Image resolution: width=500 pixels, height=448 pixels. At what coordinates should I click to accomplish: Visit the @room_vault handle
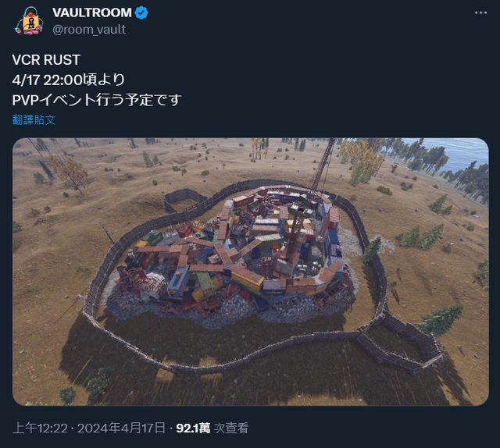coord(89,30)
